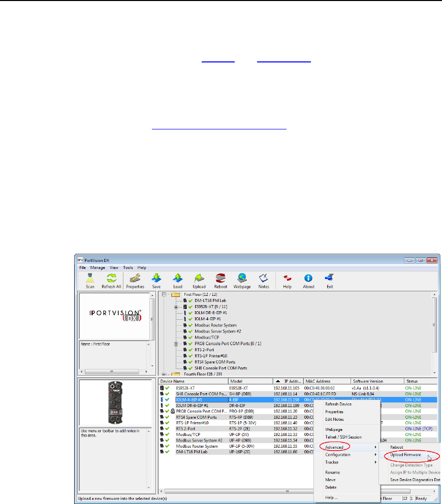The image size is (442, 504).
Task: Click the Scan toolbar icon
Action: [x=90, y=281]
